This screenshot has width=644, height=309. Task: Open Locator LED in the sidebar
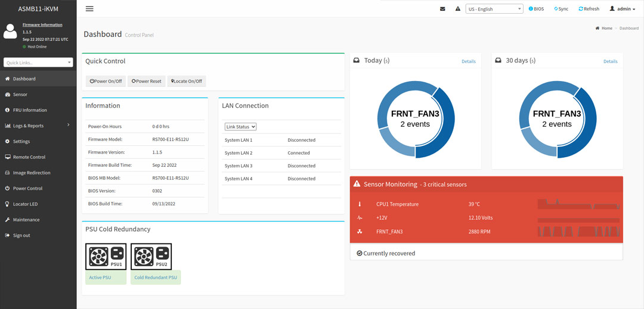38,204
